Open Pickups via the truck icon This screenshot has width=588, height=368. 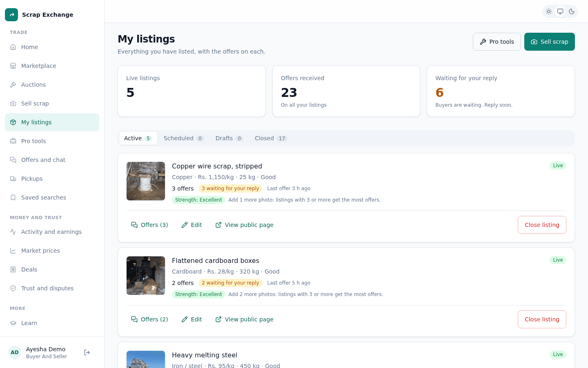(13, 179)
